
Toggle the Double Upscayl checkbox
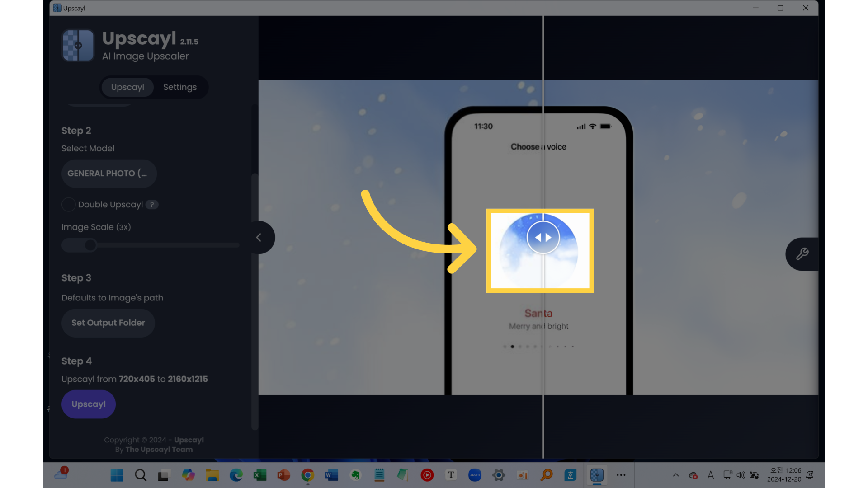pyautogui.click(x=68, y=204)
